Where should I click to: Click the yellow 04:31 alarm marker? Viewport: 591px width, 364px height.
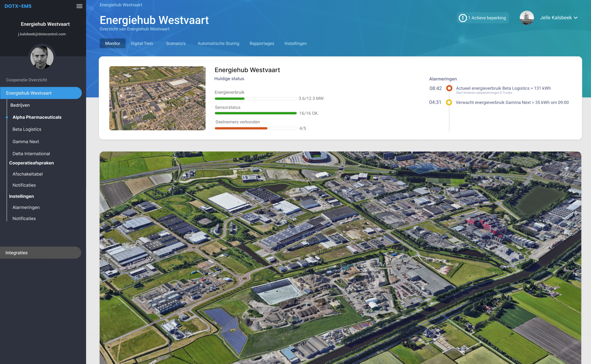pyautogui.click(x=449, y=102)
